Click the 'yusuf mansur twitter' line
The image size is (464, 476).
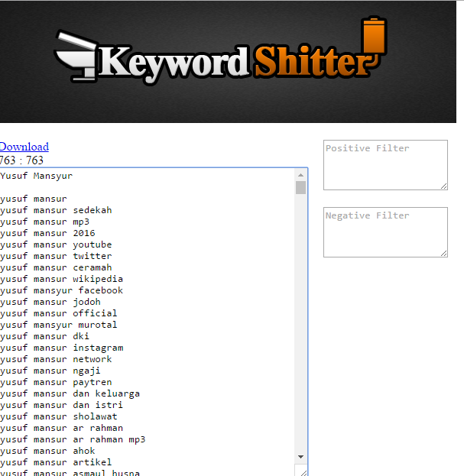coord(56,256)
